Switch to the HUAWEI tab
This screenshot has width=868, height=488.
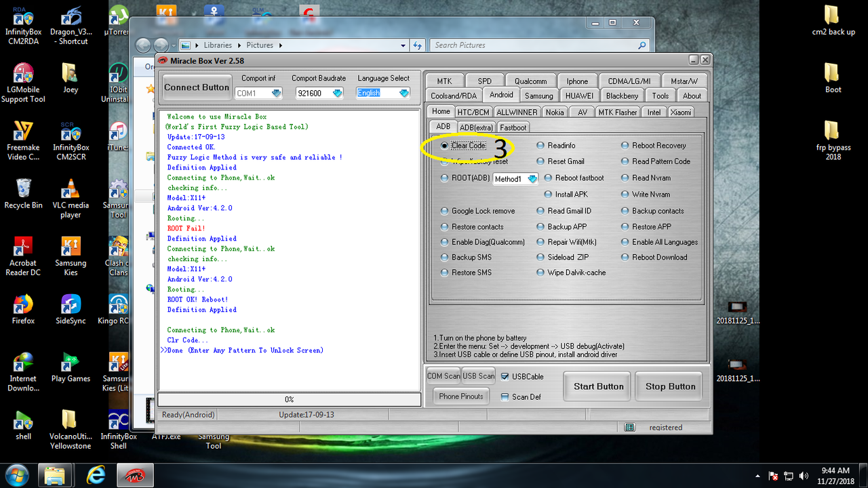[x=579, y=96]
